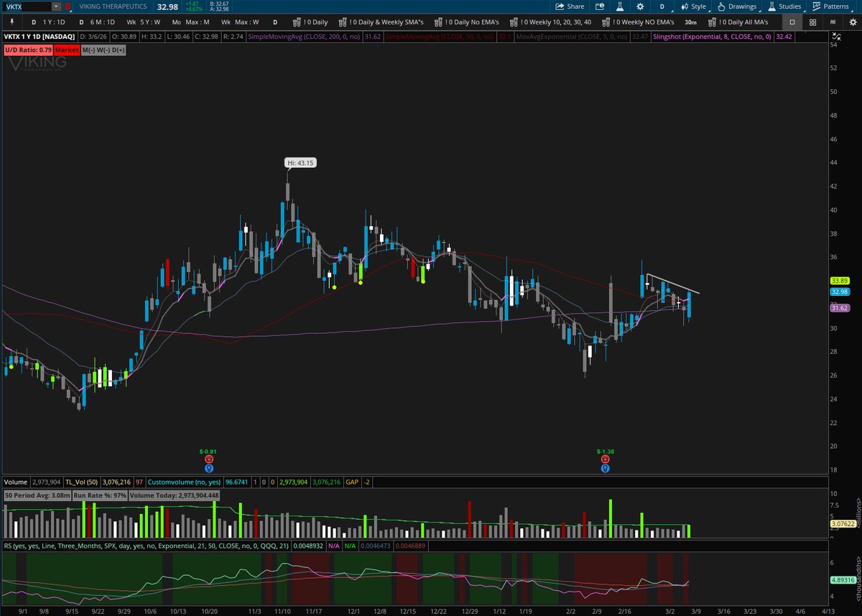This screenshot has height=616, width=862.
Task: Click the earnings phone icon under $-0.81
Action: click(208, 459)
